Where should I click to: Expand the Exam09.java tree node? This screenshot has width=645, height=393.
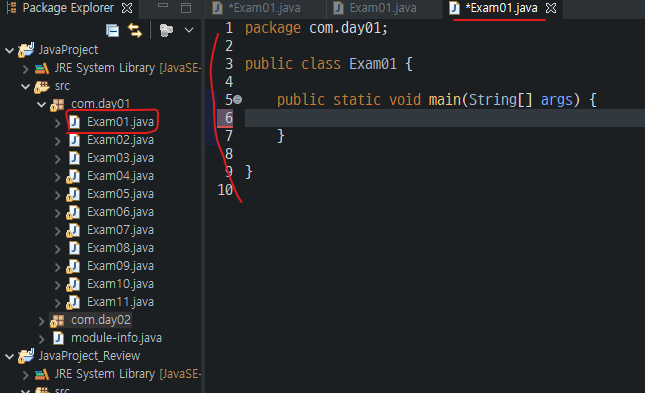point(58,267)
